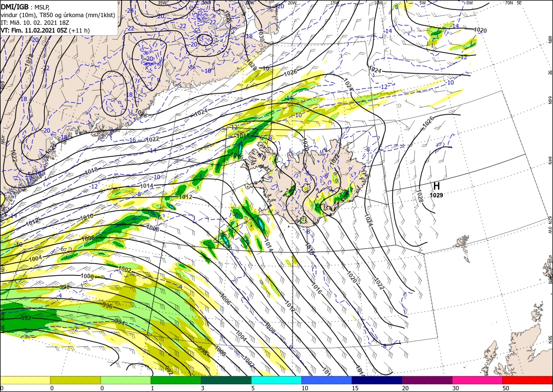Click the 64N latitude label on right edge

(550, 160)
